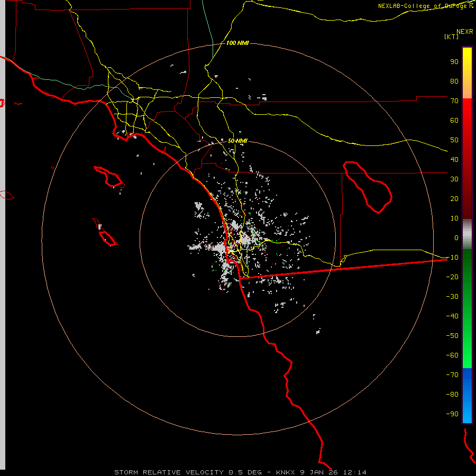This screenshot has height=476, width=476.
Task: Click the "-60" value on the velocity scale
Action: pos(452,355)
